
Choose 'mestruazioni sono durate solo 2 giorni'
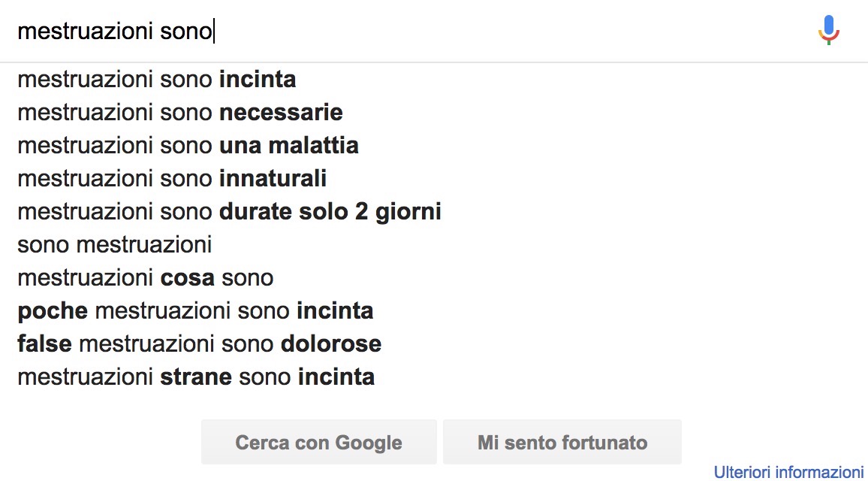click(229, 212)
